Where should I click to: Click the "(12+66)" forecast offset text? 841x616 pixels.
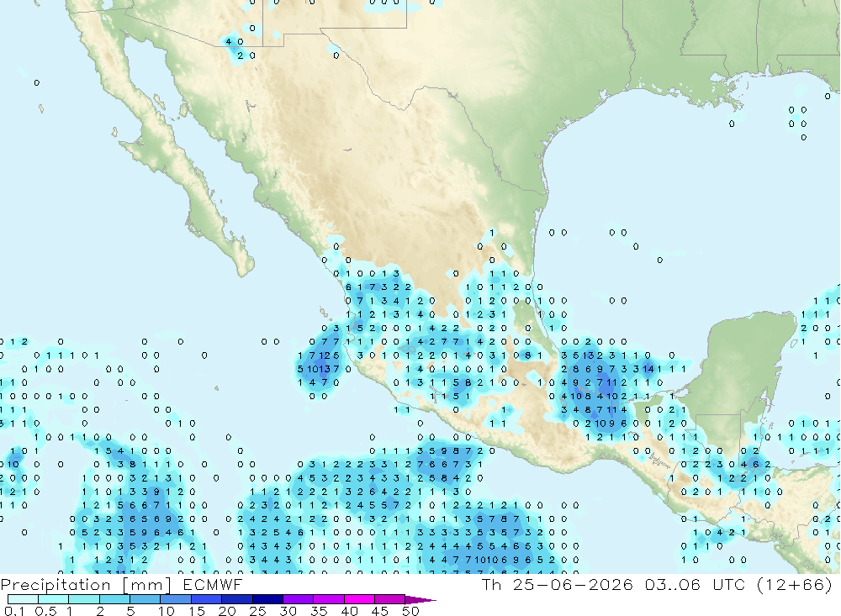[795, 584]
